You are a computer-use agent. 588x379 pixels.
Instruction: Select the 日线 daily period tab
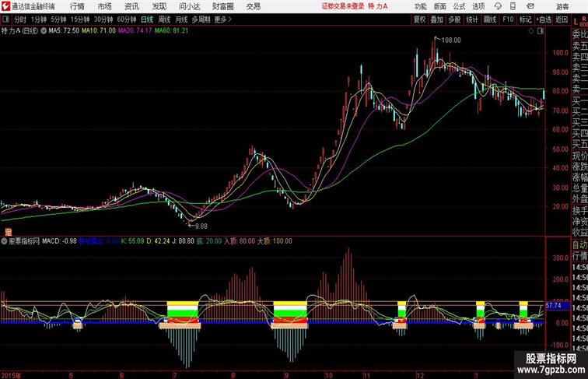click(147, 19)
